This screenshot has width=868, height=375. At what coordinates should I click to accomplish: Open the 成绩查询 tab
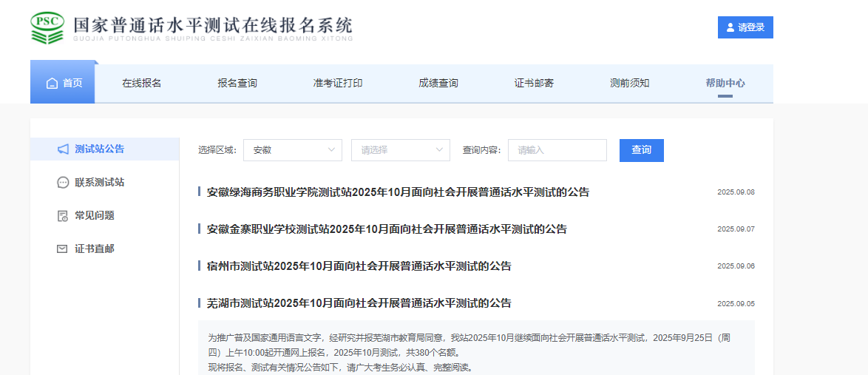coord(438,83)
